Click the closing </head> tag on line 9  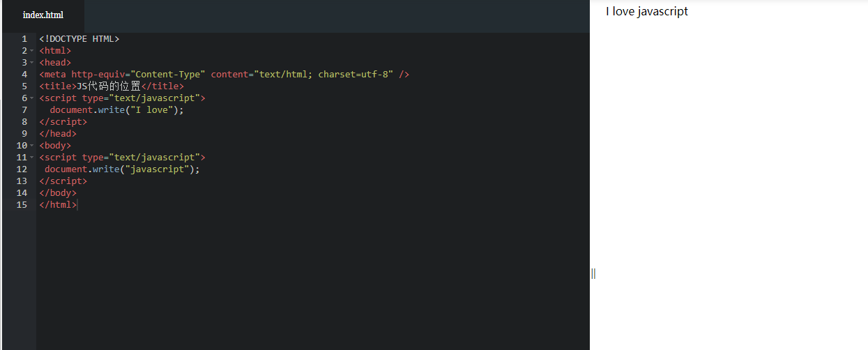pyautogui.click(x=58, y=134)
